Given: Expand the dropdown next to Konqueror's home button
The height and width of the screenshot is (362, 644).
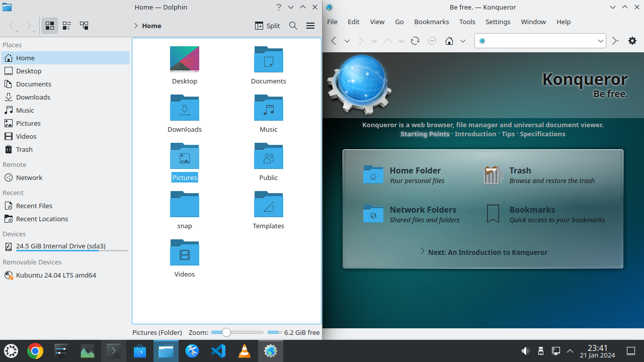Looking at the screenshot, I should tap(463, 41).
